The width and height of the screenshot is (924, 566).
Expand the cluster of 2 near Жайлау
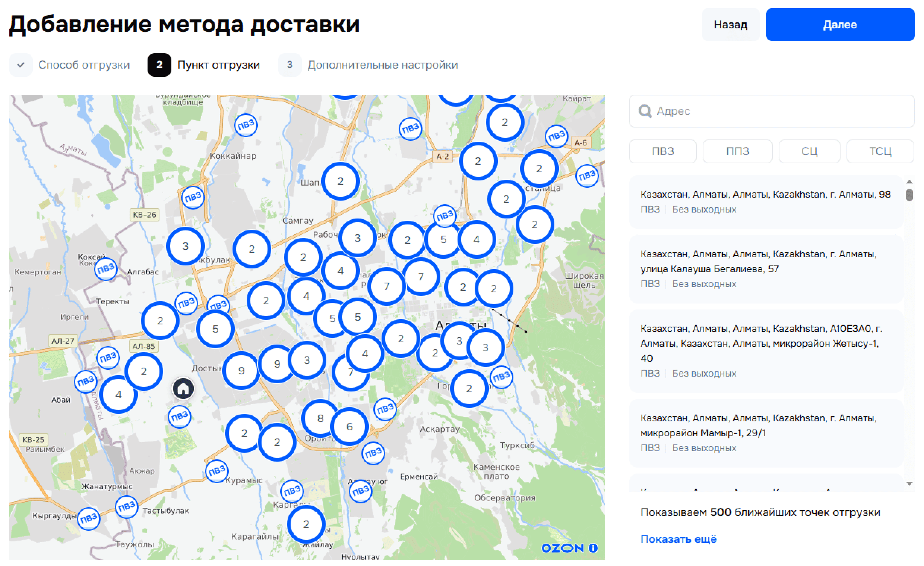coord(306,524)
